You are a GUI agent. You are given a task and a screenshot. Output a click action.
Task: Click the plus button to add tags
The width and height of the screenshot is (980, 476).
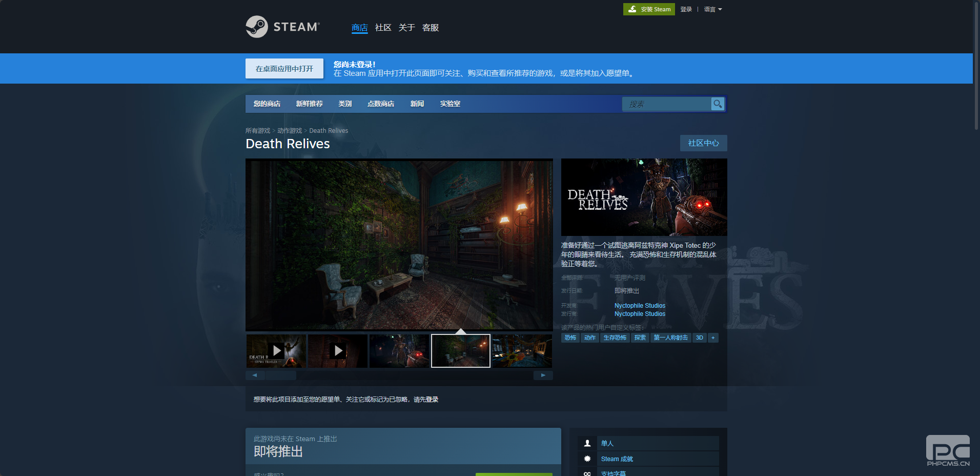[x=713, y=338]
